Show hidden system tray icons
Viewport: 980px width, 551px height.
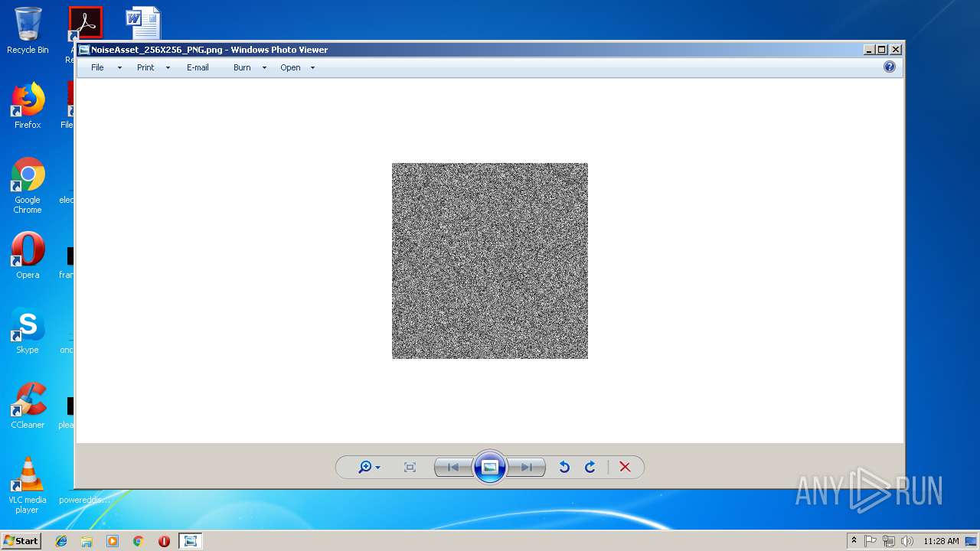[854, 540]
